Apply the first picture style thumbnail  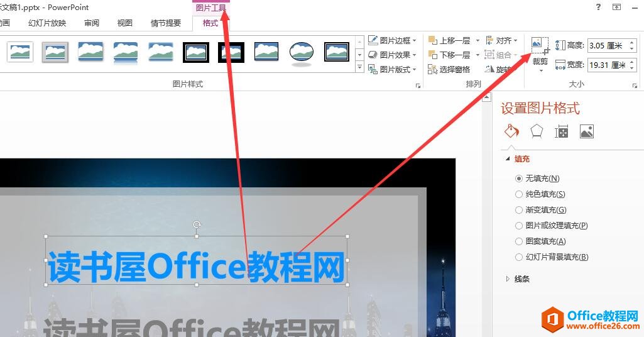(20, 53)
